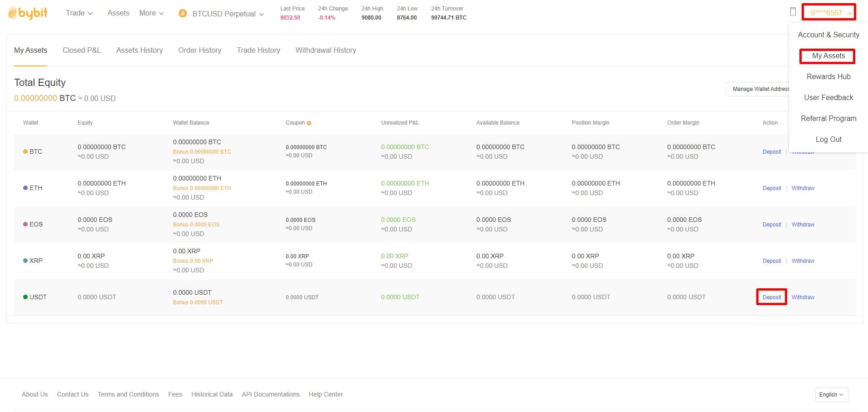Select My Assets in account menu

(828, 55)
